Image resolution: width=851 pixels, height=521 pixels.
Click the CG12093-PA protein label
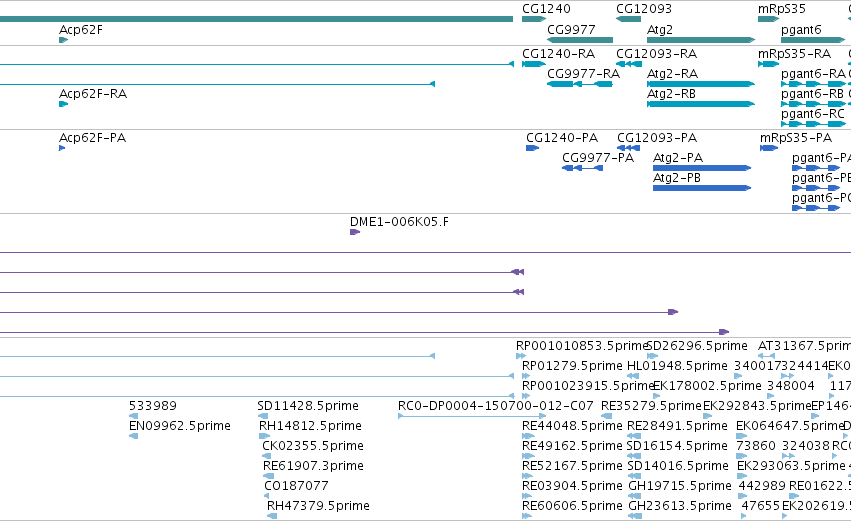tap(657, 138)
